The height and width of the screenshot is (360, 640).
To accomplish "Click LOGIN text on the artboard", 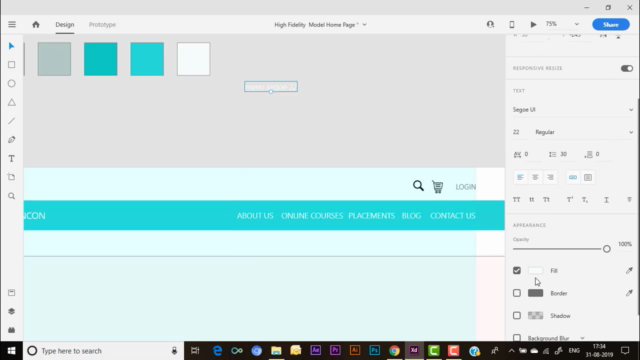I will click(x=466, y=187).
